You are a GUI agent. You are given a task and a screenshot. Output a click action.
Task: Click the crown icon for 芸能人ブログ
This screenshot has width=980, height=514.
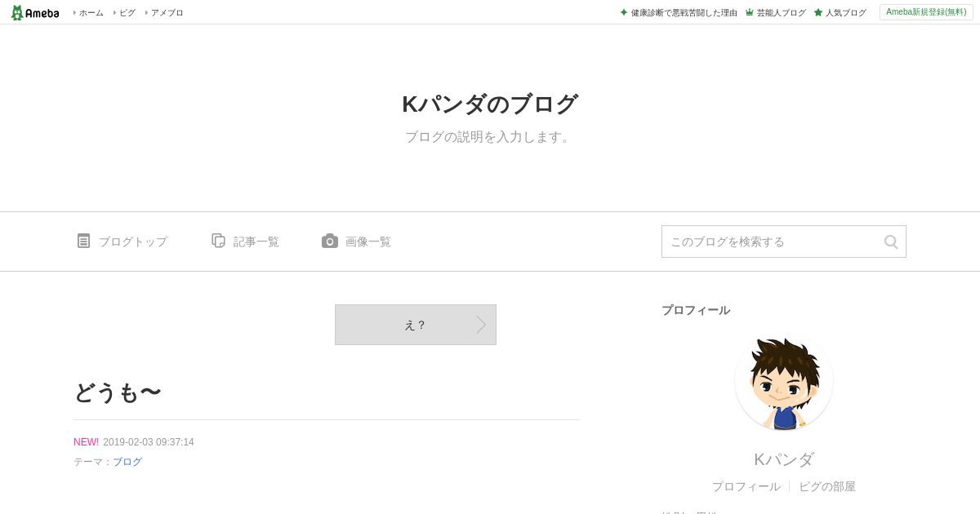coord(749,12)
